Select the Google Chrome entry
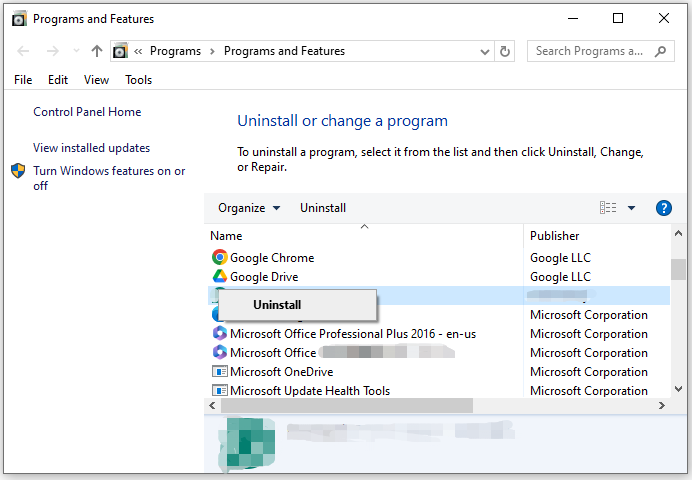The image size is (692, 480). 272,258
